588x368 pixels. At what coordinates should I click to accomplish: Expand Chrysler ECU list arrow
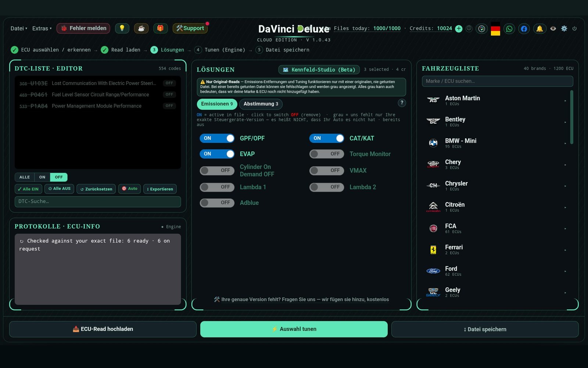[x=565, y=186]
